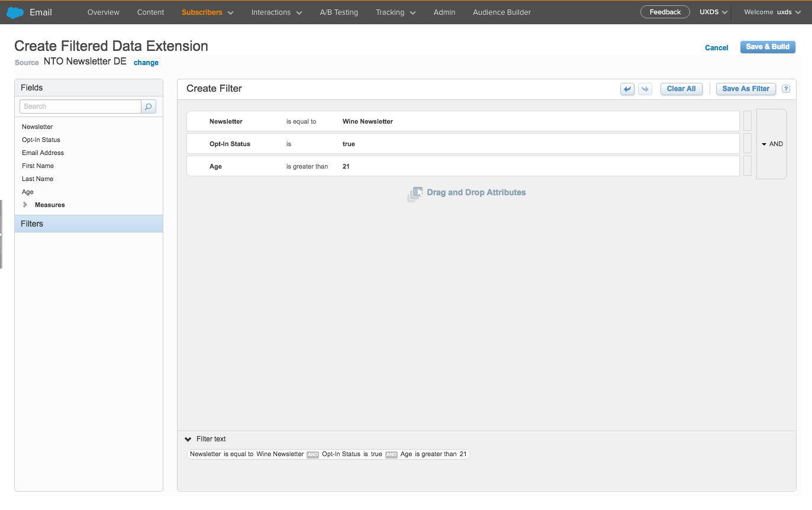Open the Subscribers menu
Image resolution: width=812 pixels, height=510 pixels.
(x=207, y=12)
